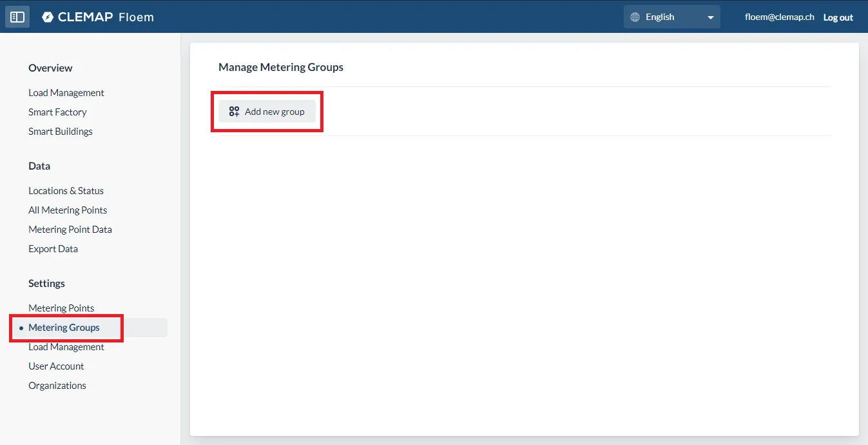Open Smart Buildings overview
Screen dimensions: 868x445
point(61,132)
